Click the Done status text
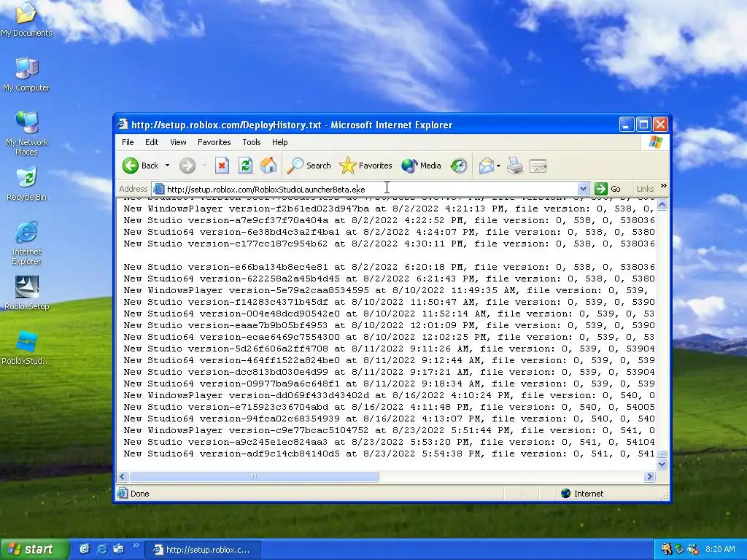 point(139,494)
